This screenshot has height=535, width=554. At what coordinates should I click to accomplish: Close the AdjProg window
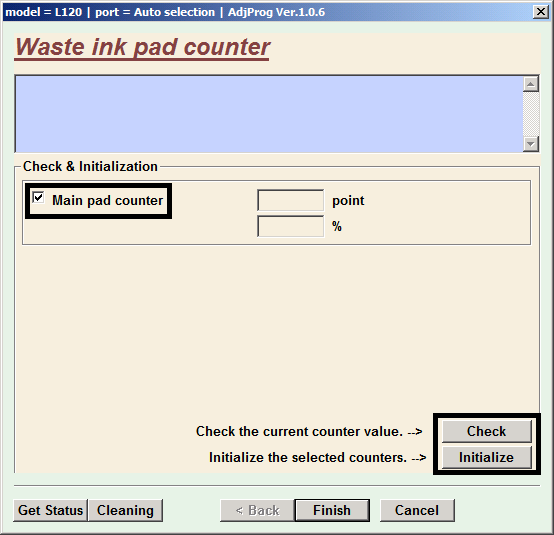(x=541, y=12)
